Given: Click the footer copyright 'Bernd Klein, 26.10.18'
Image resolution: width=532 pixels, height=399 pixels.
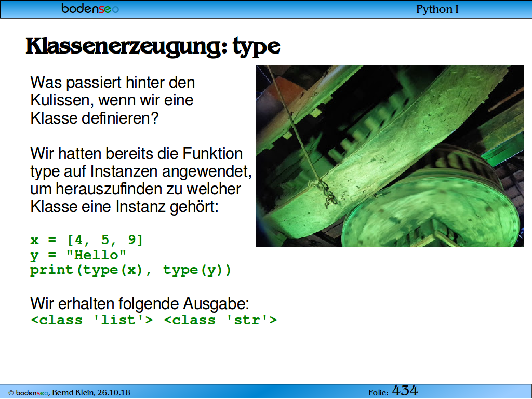Looking at the screenshot, I should tap(91, 393).
